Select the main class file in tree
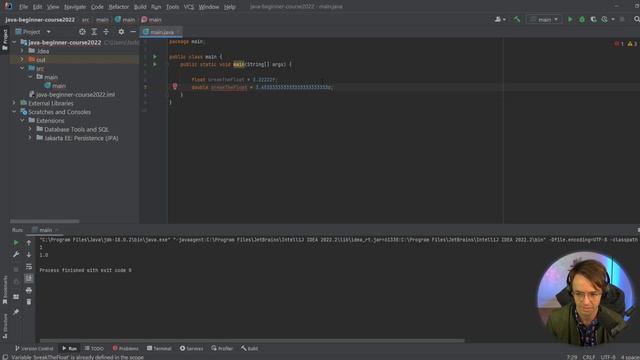This screenshot has width=640, height=360. click(55, 86)
